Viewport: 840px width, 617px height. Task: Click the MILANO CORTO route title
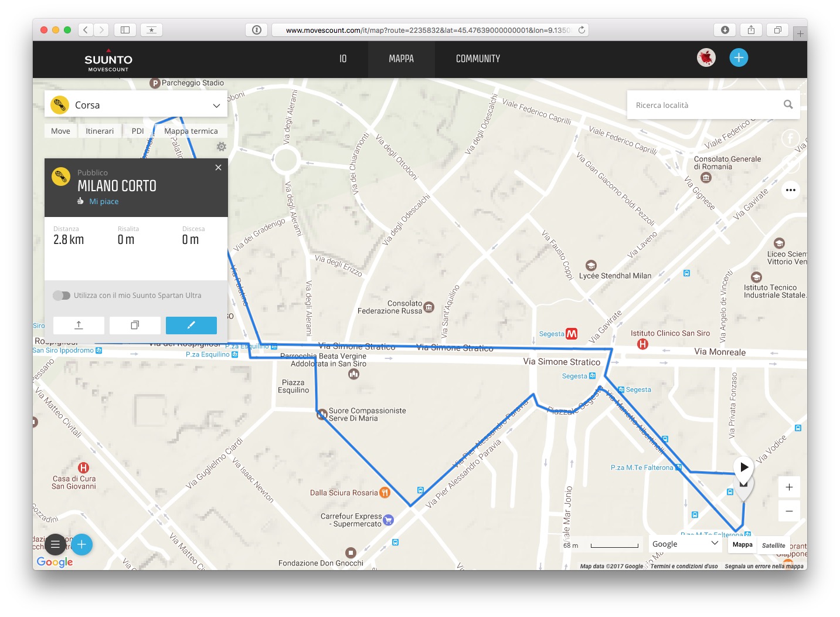117,186
